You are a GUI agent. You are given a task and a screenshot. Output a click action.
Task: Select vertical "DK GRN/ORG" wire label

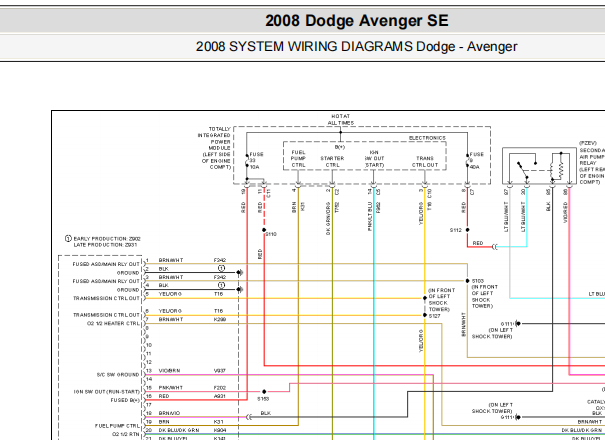(328, 218)
